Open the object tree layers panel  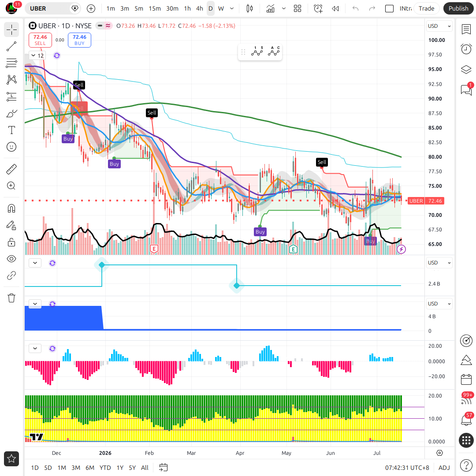(x=466, y=70)
